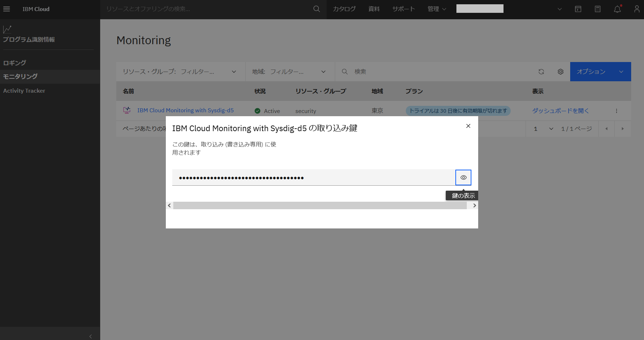Open the cost estimator calculator icon
Image resolution: width=644 pixels, height=340 pixels.
click(598, 9)
